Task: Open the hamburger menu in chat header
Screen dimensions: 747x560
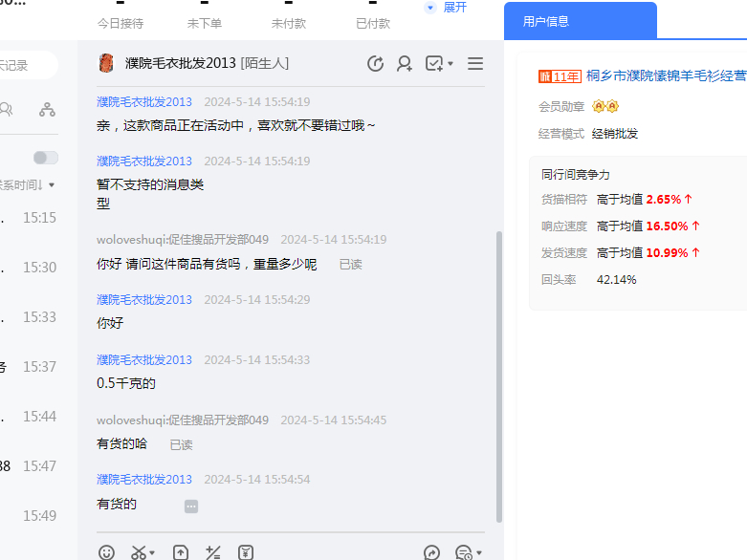Action: pyautogui.click(x=475, y=64)
